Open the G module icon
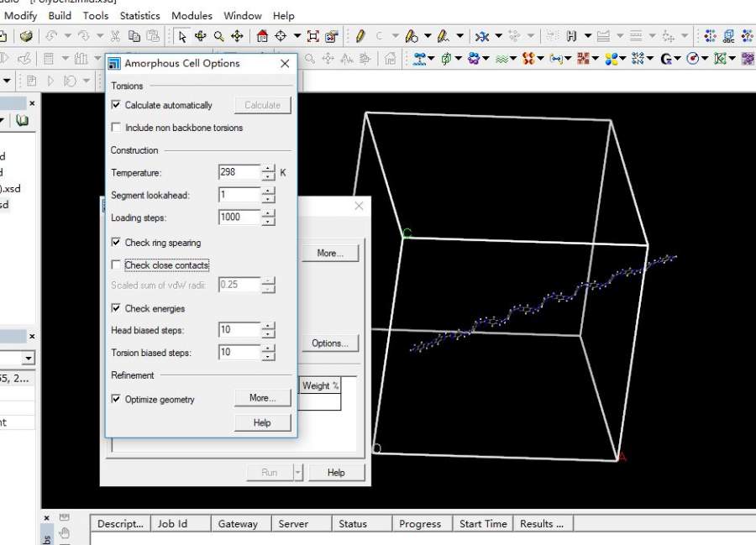Image resolution: width=756 pixels, height=545 pixels. pos(666,59)
